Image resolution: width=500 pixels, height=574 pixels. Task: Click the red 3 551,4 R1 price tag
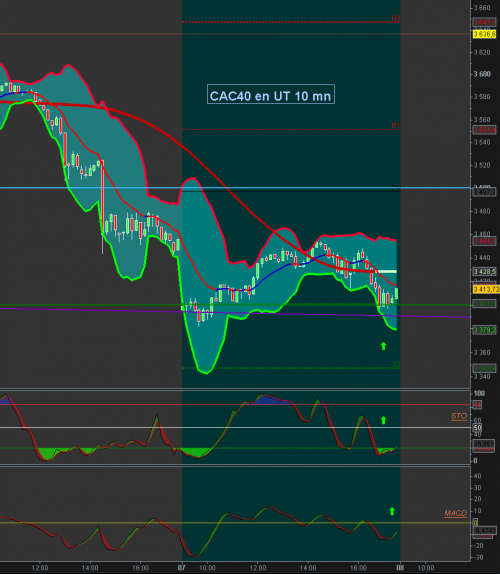[x=485, y=130]
